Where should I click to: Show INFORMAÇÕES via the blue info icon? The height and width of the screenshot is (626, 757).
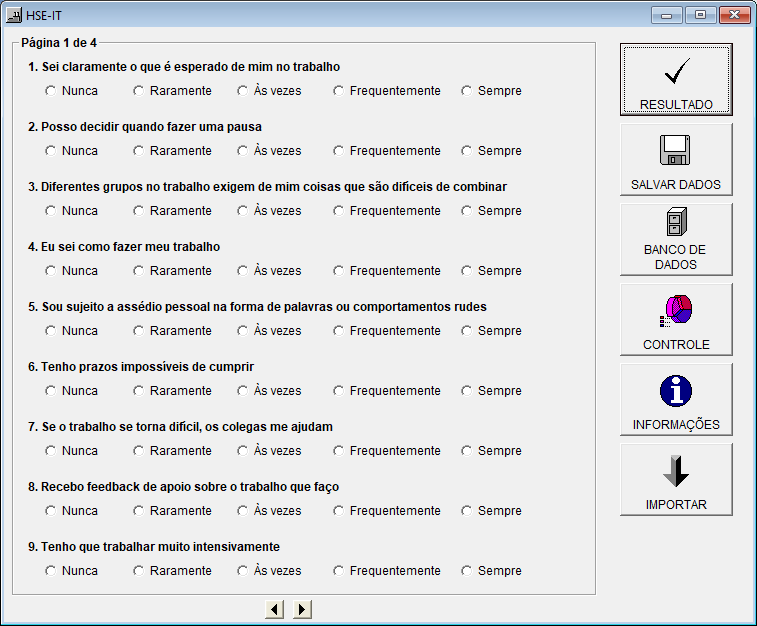click(x=676, y=399)
